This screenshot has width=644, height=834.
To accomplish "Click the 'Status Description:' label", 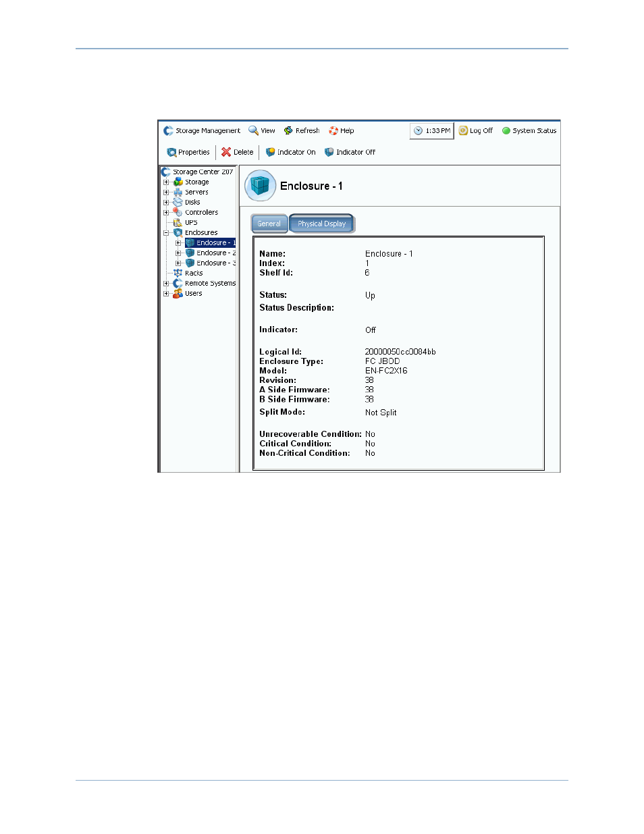I will [297, 308].
